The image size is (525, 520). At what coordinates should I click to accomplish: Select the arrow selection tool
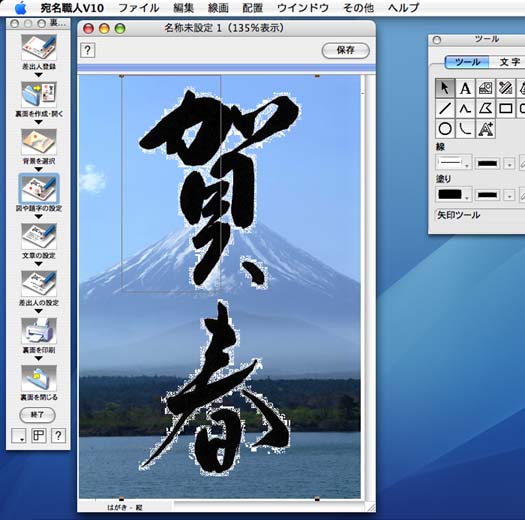point(445,88)
